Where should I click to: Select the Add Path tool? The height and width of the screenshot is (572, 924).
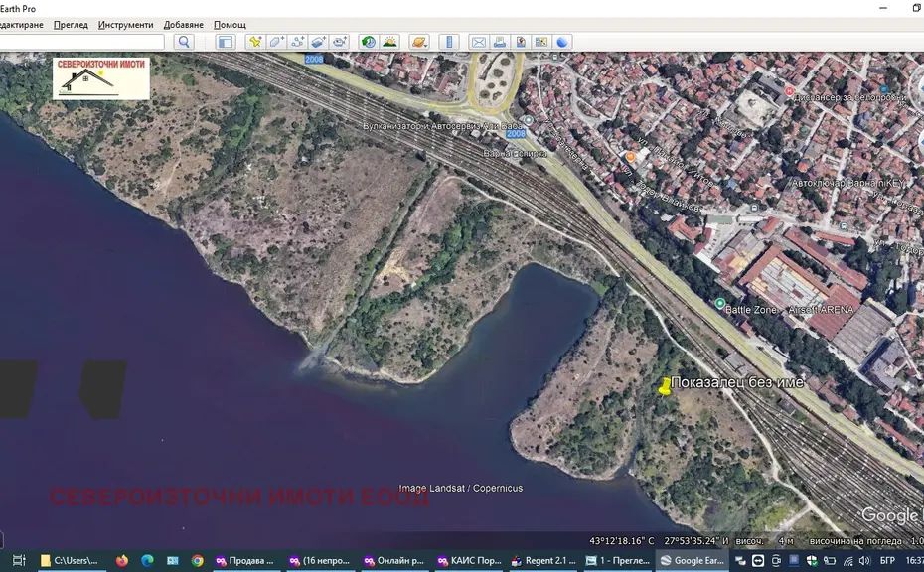[x=297, y=42]
